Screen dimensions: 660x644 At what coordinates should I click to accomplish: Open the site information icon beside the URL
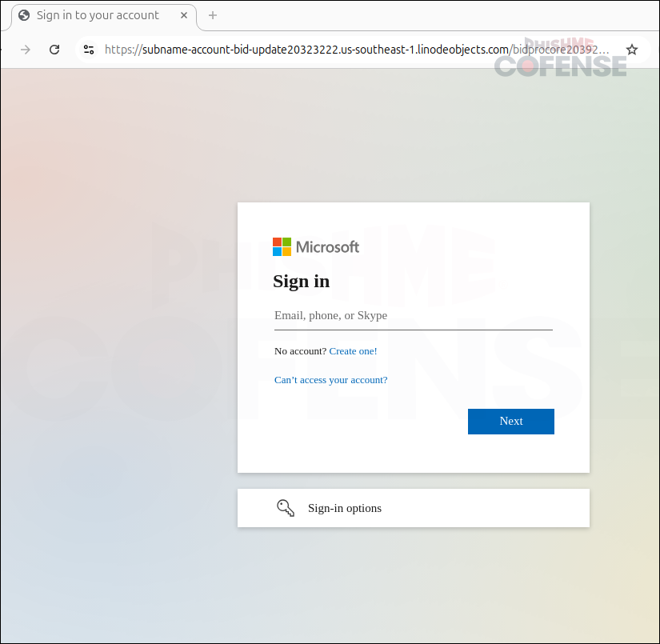click(x=89, y=50)
